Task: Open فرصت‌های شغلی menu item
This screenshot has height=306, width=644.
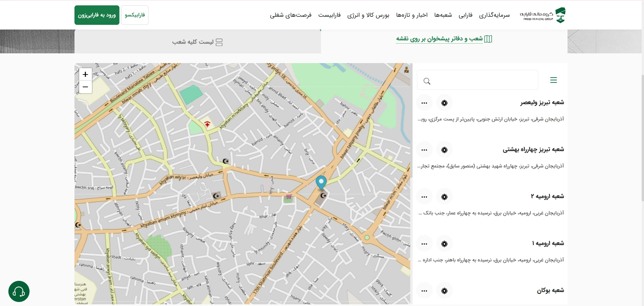Action: (x=291, y=15)
